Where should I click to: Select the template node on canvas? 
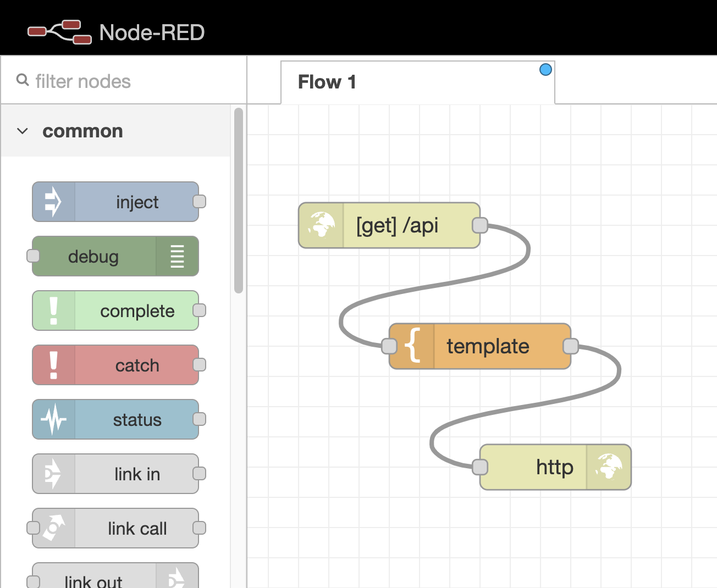click(x=480, y=346)
